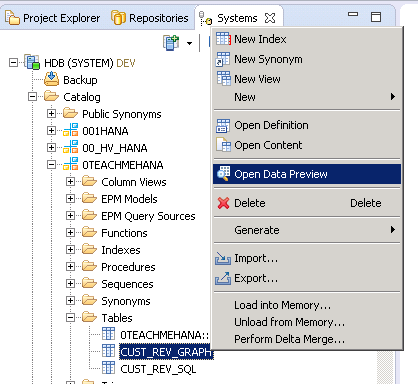The height and width of the screenshot is (384, 418).
Task: Click the New Index table icon
Action: pos(223,39)
